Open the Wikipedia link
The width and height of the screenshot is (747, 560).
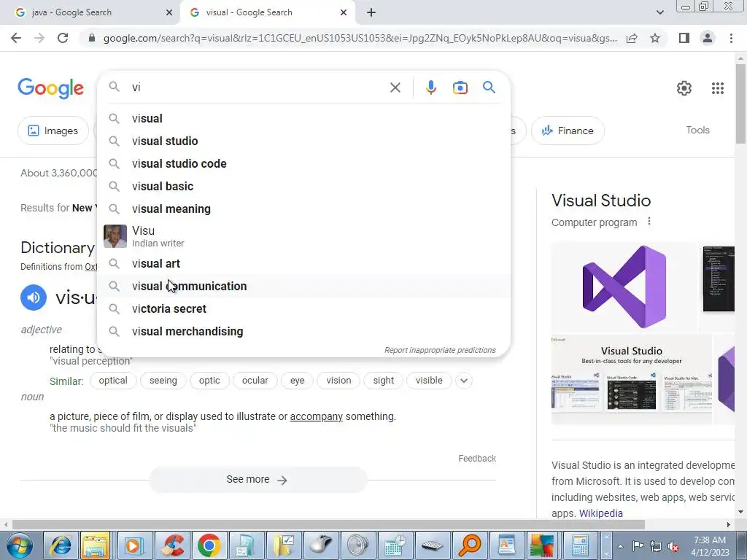601,513
